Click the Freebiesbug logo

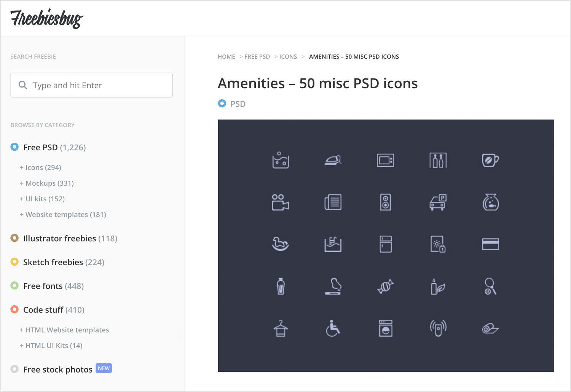click(47, 19)
